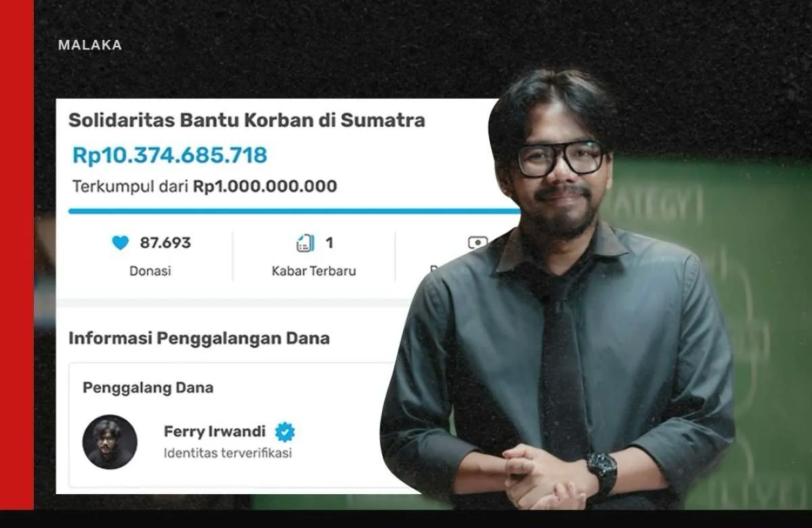Click the partially hidden money icon
Viewport: 812px width, 528px height.
tap(477, 242)
